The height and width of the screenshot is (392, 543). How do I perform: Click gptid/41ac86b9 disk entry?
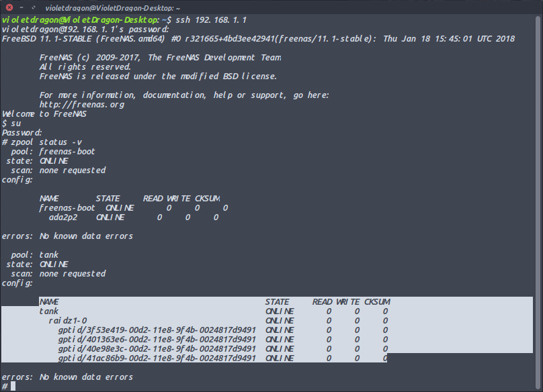[x=157, y=358]
